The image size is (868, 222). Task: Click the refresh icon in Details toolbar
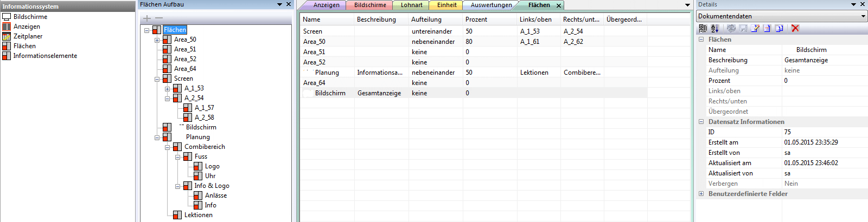point(731,28)
